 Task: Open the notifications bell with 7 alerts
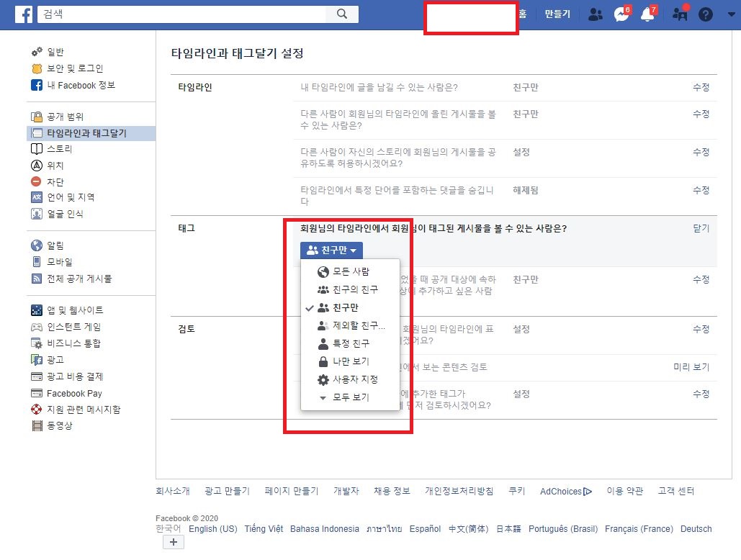pyautogui.click(x=647, y=14)
